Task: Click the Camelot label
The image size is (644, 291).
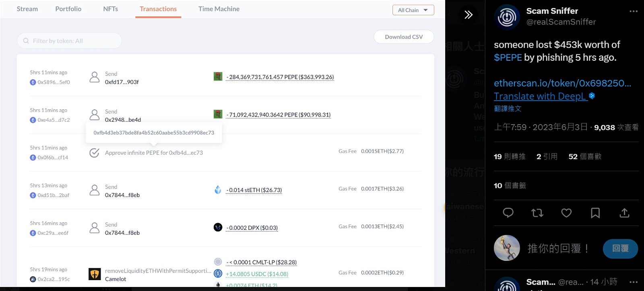Action: 116,279
